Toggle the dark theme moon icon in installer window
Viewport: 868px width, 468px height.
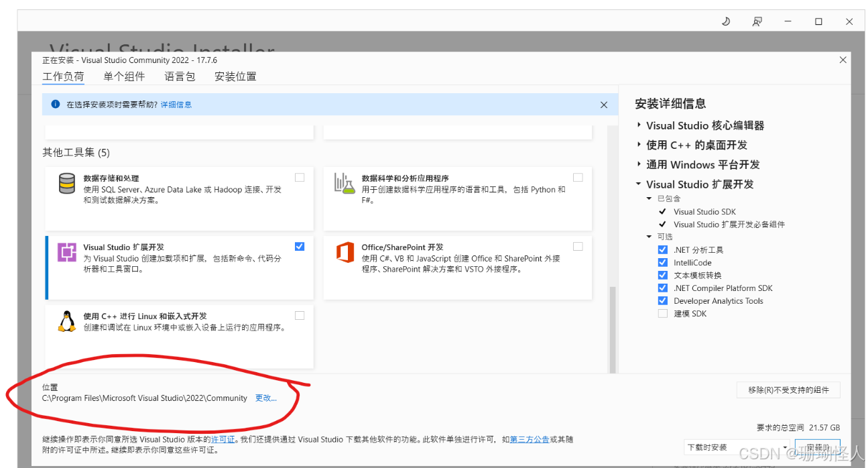coord(726,21)
